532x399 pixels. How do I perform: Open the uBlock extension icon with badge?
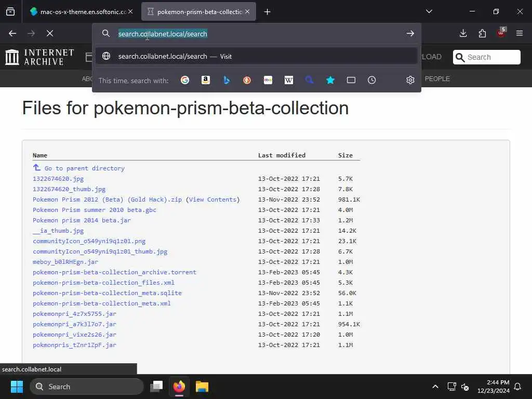[501, 33]
